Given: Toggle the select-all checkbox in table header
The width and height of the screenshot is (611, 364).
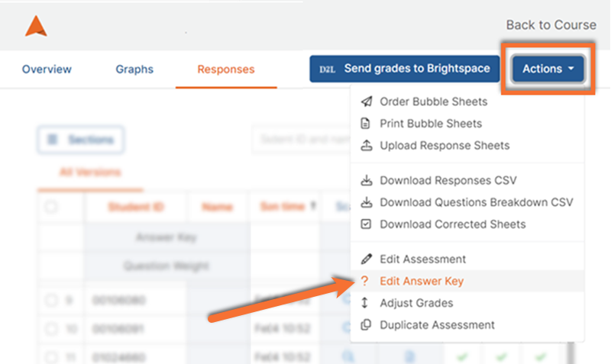Looking at the screenshot, I should coord(51,207).
